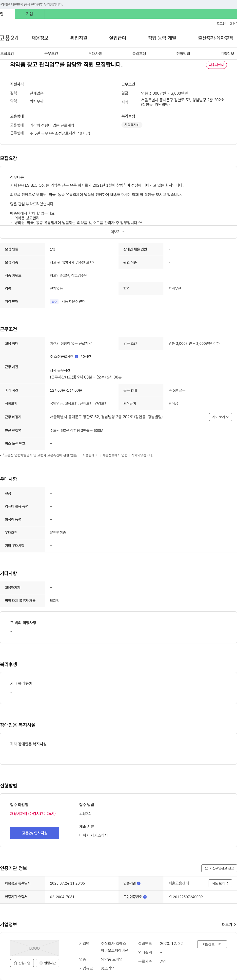The width and height of the screenshot is (237, 980).
Task: Click the 고용24 입사지원 button
Action: pos(35,833)
